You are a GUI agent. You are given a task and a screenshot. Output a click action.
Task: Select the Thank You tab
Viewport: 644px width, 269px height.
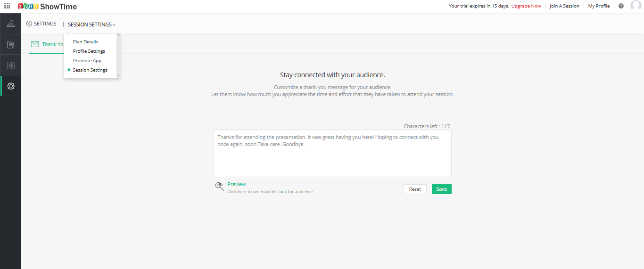click(x=46, y=44)
